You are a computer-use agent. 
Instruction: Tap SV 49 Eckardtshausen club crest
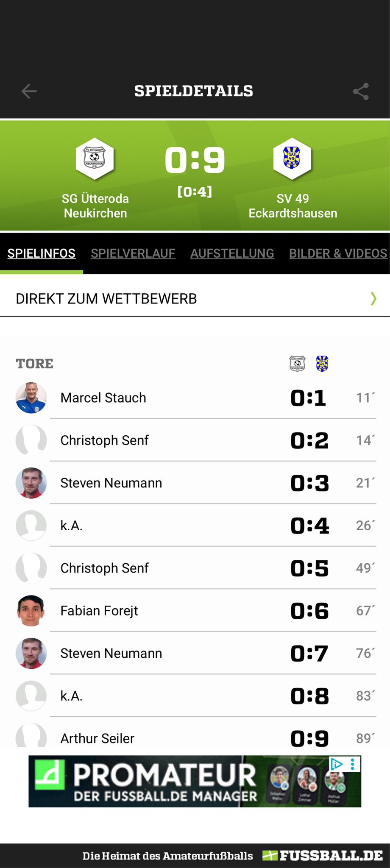[x=292, y=159]
